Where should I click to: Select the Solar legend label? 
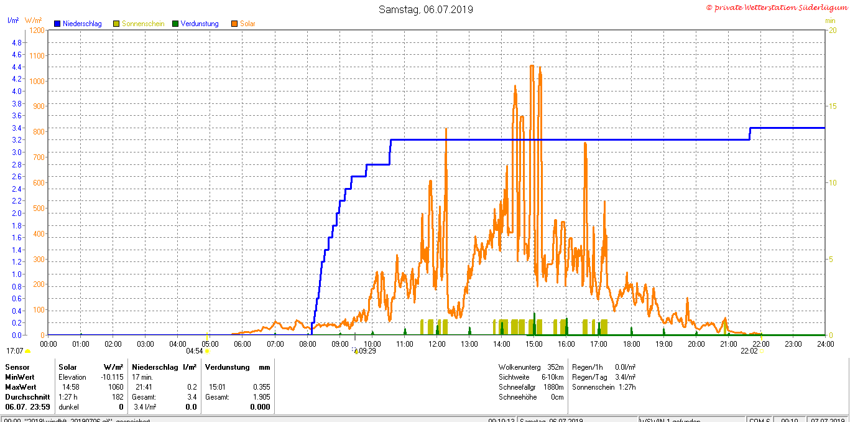click(x=247, y=24)
